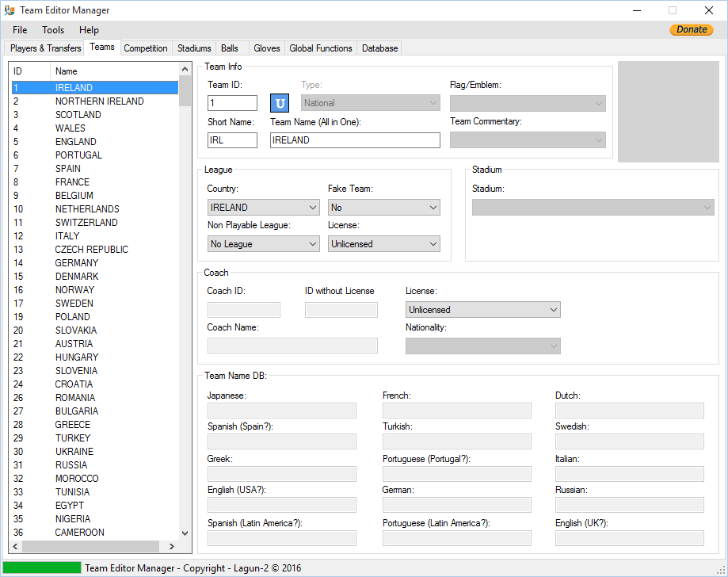Open the Coach Nationality dropdown
This screenshot has height=577, width=728.
pos(483,346)
